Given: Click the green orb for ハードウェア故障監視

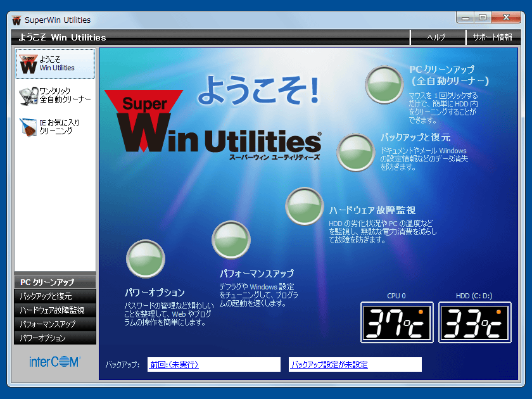Looking at the screenshot, I should tap(305, 206).
